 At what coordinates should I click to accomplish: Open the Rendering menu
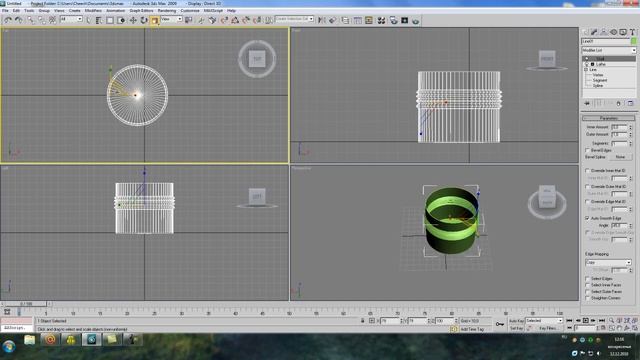[x=167, y=11]
